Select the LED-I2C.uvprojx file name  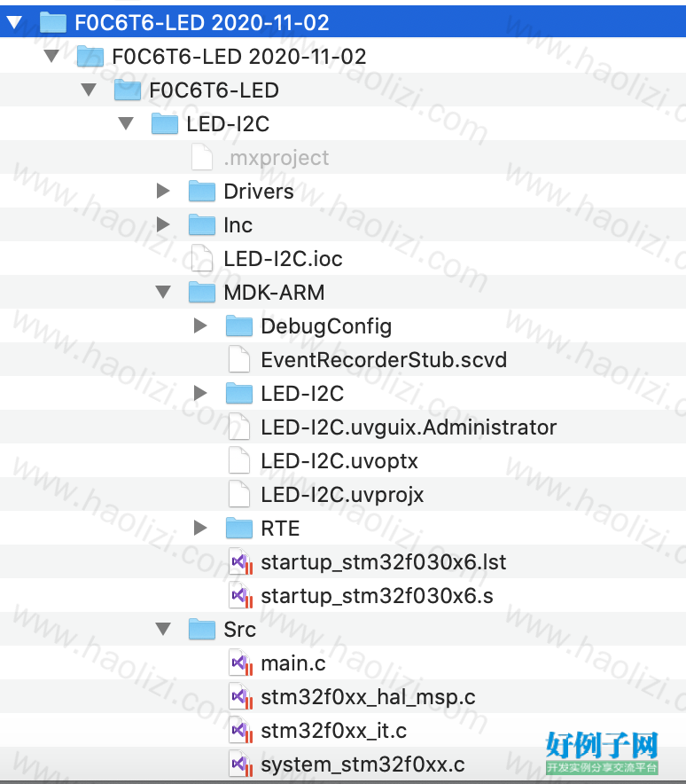(342, 495)
